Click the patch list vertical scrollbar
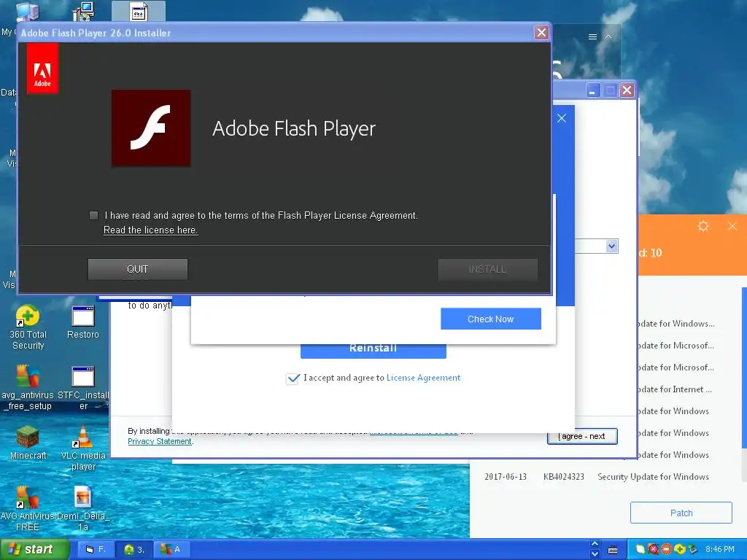747x560 pixels. pyautogui.click(x=744, y=367)
